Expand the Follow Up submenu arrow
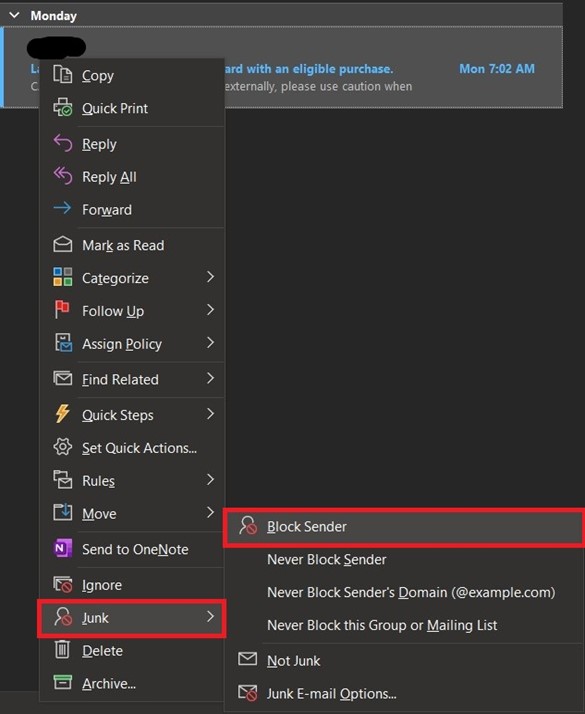The width and height of the screenshot is (585, 714). click(210, 310)
